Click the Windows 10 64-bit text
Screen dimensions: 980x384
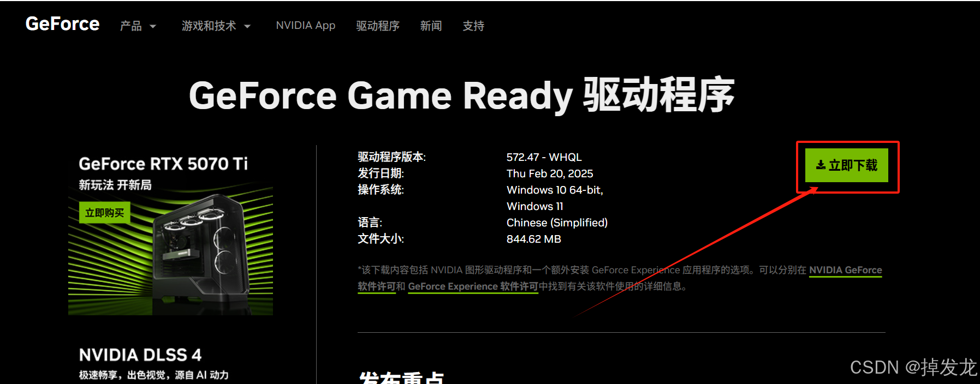coord(555,190)
